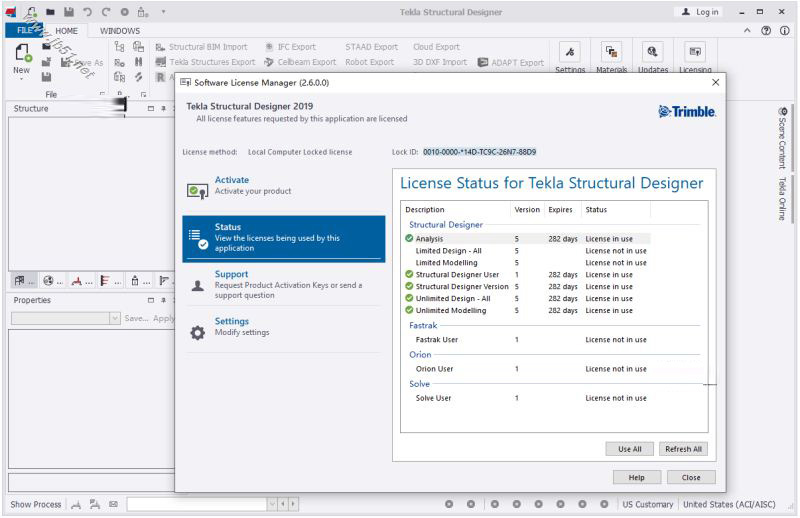800x518 pixels.
Task: Open the Scene Content side tab
Action: [x=782, y=137]
